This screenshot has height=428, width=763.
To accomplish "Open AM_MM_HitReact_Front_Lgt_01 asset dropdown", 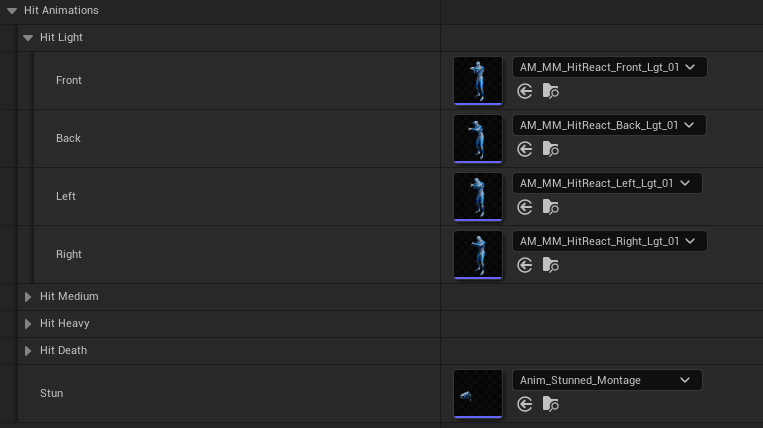I will point(609,67).
